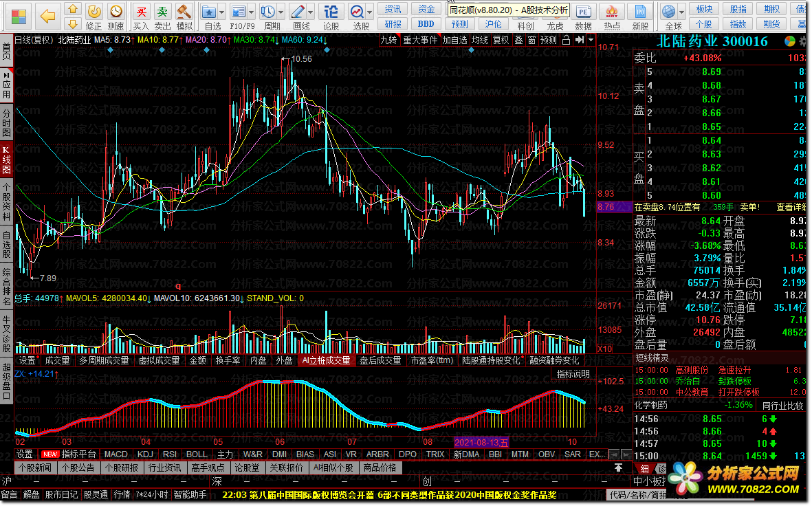Image resolution: width=812 pixels, height=506 pixels.
Task: Toggle the 窗 multi-window option
Action: click(532, 40)
